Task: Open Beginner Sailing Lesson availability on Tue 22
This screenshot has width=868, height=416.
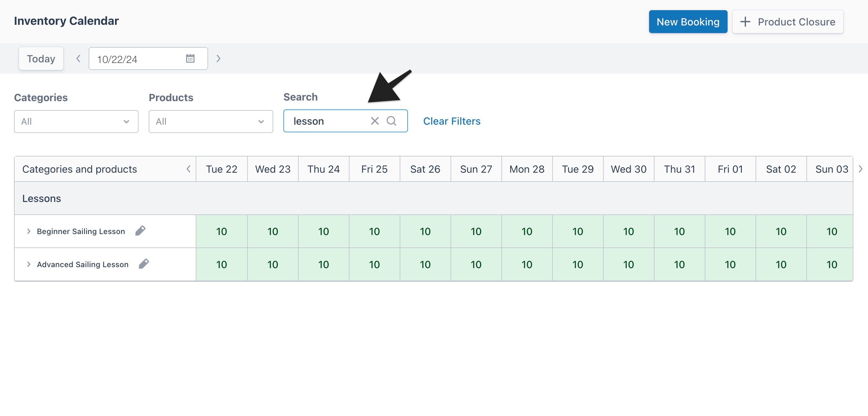Action: point(222,232)
